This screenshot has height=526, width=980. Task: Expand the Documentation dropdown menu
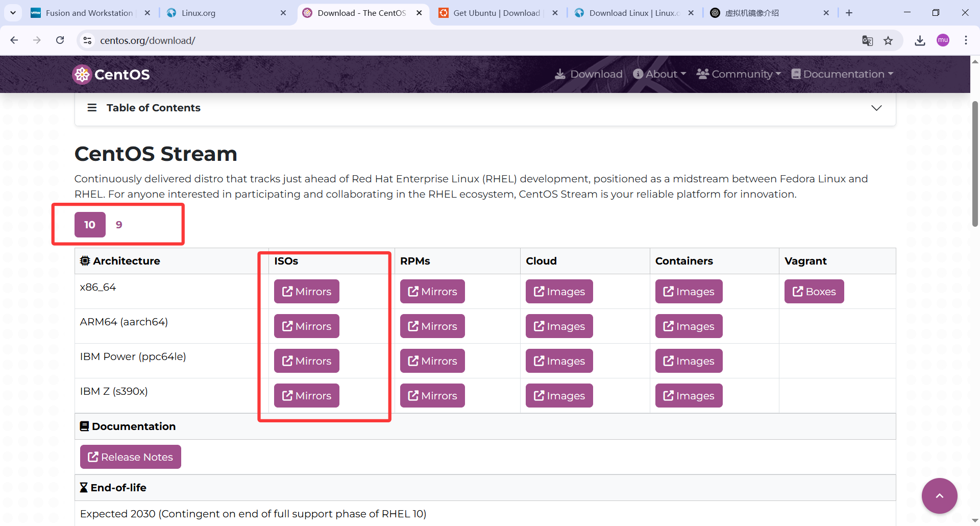[x=842, y=74]
